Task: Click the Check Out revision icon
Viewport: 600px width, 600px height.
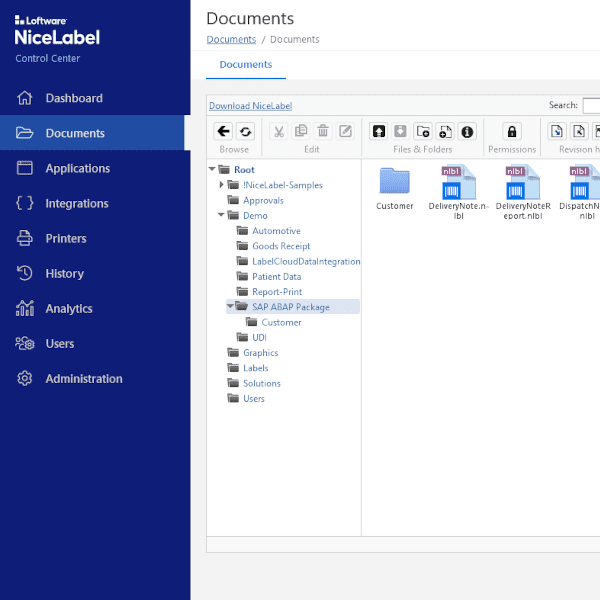Action: 579,132
